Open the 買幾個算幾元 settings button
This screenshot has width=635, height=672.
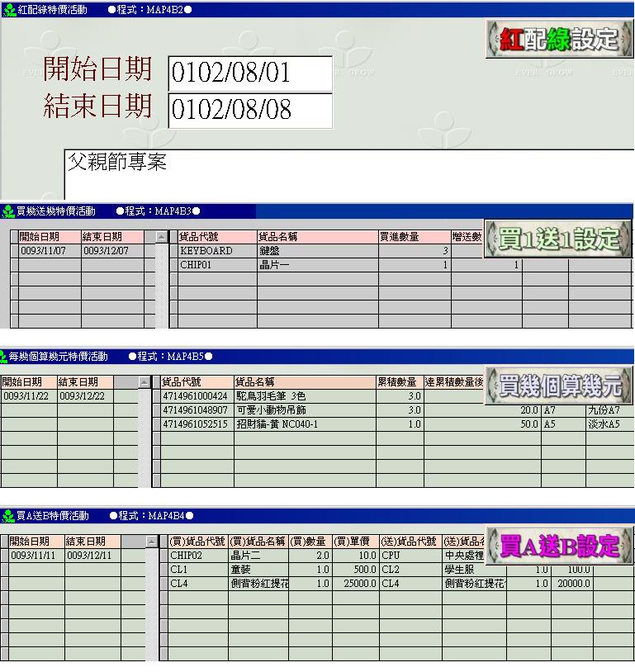[x=558, y=386]
